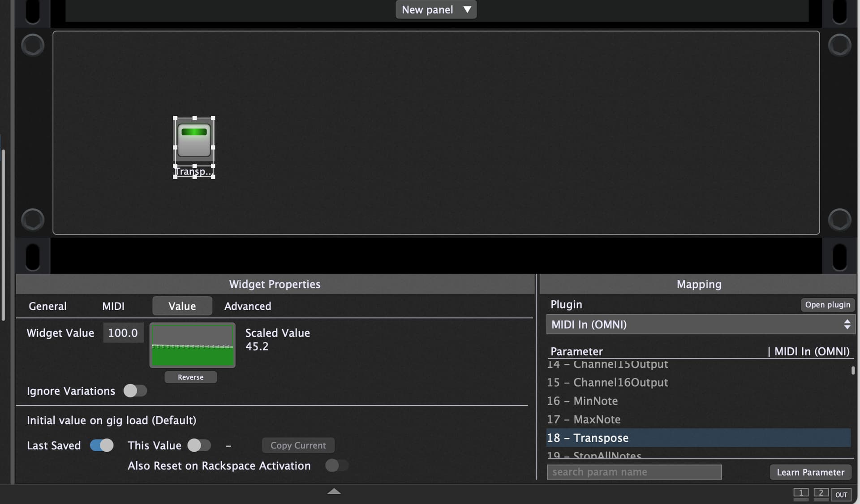Toggle Ignore Variations switch
Screen dimensions: 860x504
point(135,391)
